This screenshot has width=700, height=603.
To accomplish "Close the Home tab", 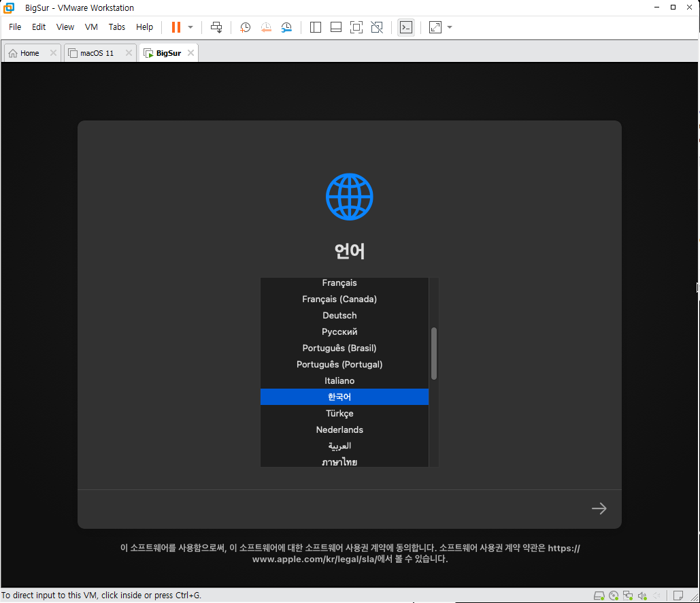I will 53,53.
